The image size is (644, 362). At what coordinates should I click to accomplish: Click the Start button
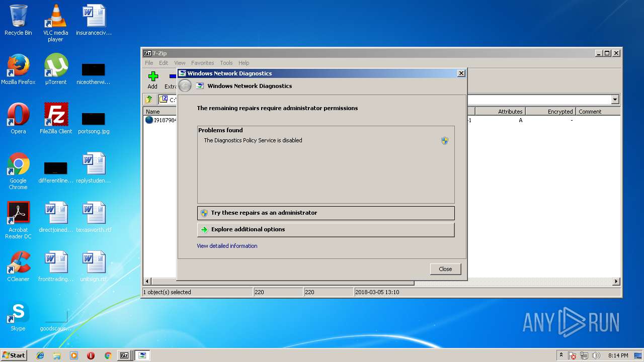(x=14, y=355)
